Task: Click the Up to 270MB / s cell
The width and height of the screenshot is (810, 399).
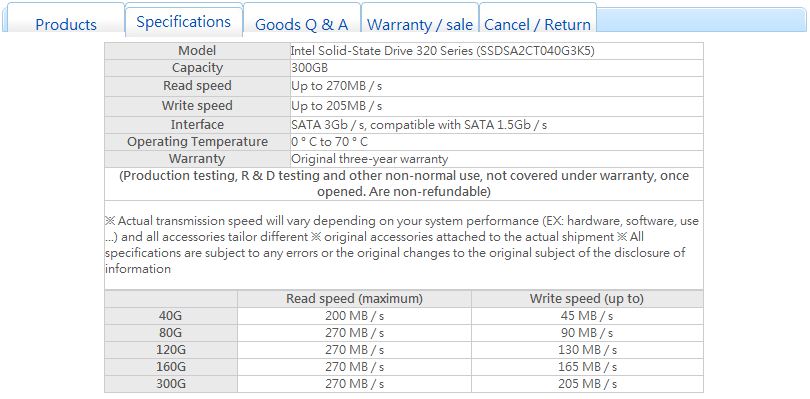Action: point(496,86)
